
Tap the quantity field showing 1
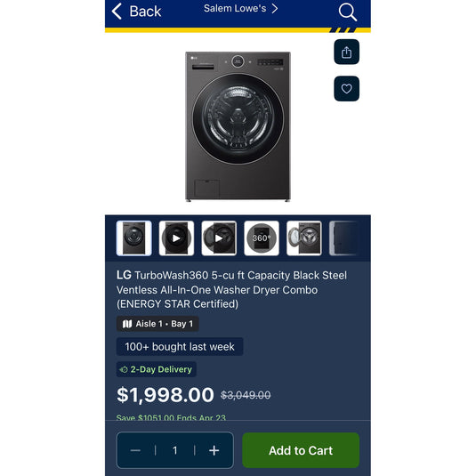pos(175,450)
